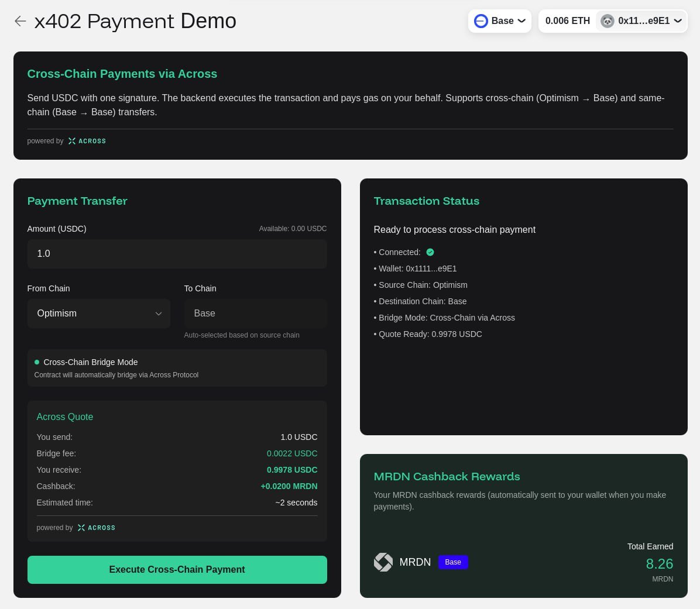Click the 8.26 Total Earned value
The height and width of the screenshot is (609, 700).
[x=660, y=564]
